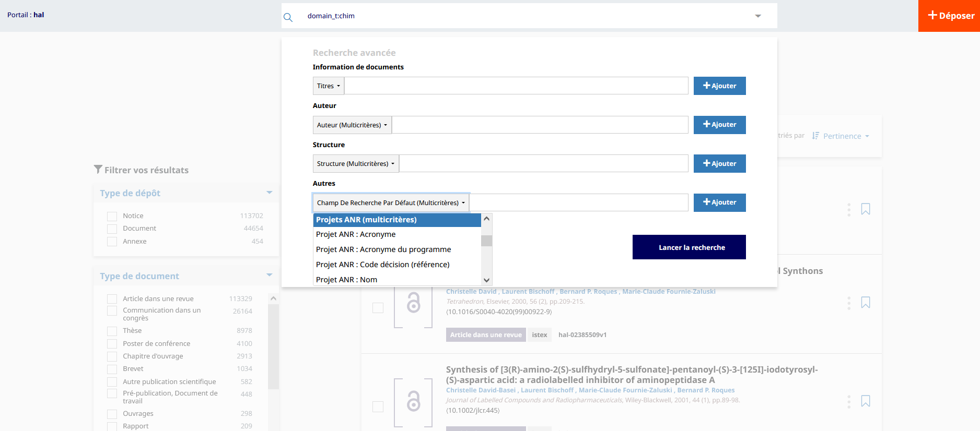Click the document type list scrollbar

[273, 347]
